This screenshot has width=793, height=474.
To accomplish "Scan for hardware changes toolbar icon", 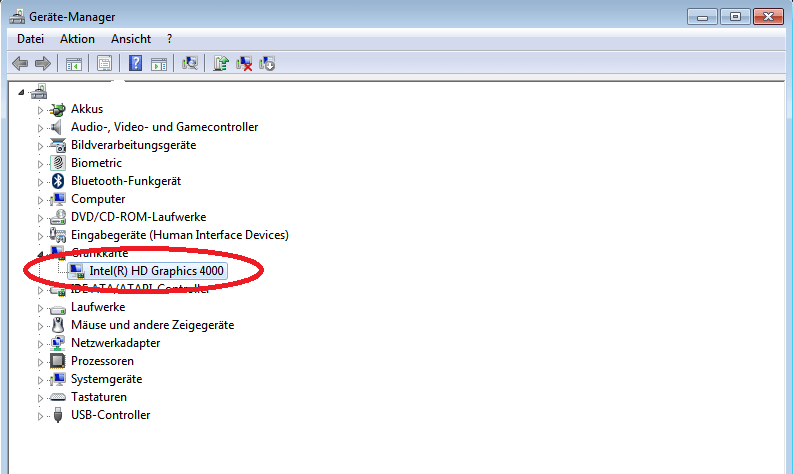I will 190,64.
